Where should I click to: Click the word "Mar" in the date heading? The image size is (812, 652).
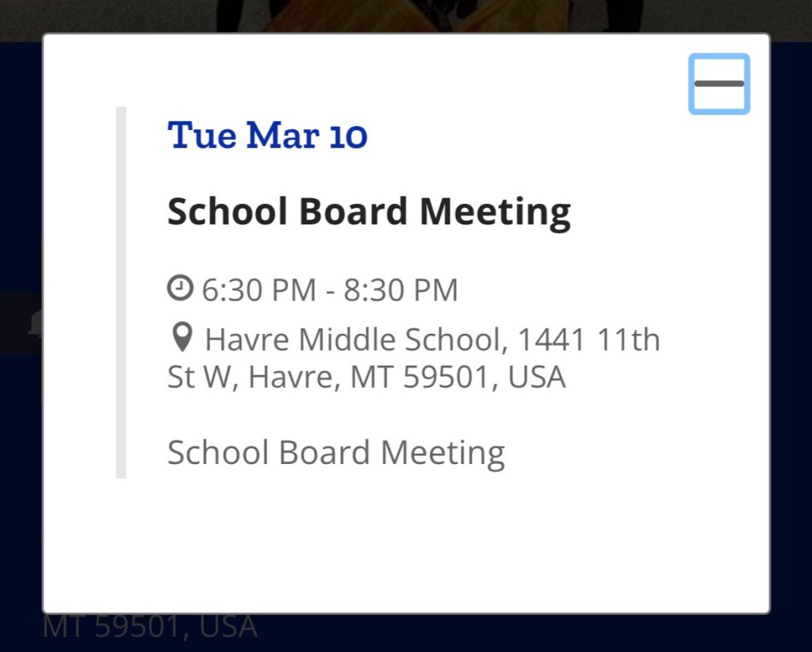pos(282,136)
